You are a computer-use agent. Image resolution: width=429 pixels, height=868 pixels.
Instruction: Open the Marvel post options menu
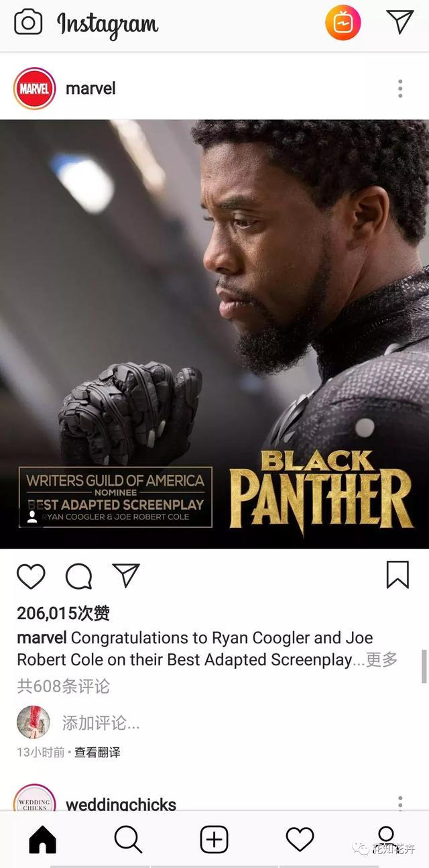click(400, 89)
